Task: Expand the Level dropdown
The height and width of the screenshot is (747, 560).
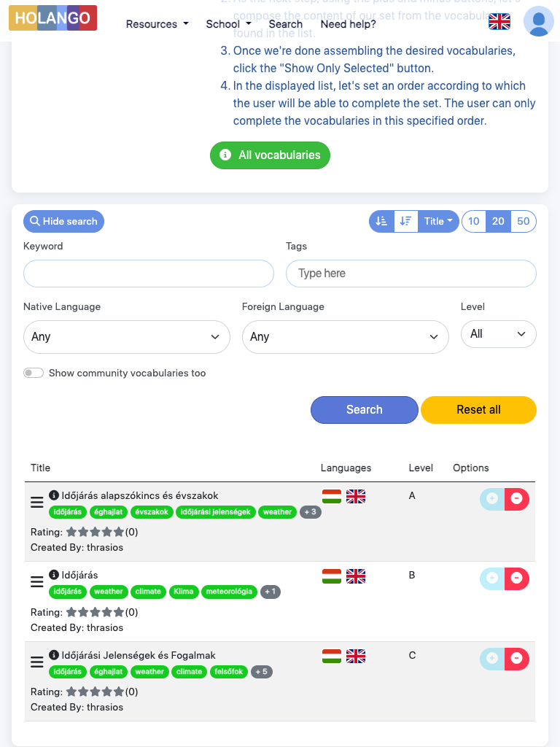Action: [498, 334]
